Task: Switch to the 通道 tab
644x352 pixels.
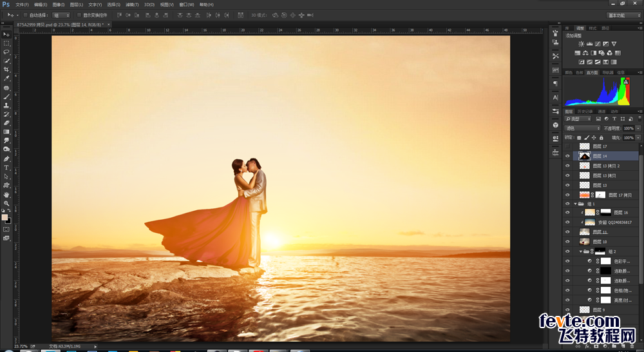Action: (x=601, y=112)
